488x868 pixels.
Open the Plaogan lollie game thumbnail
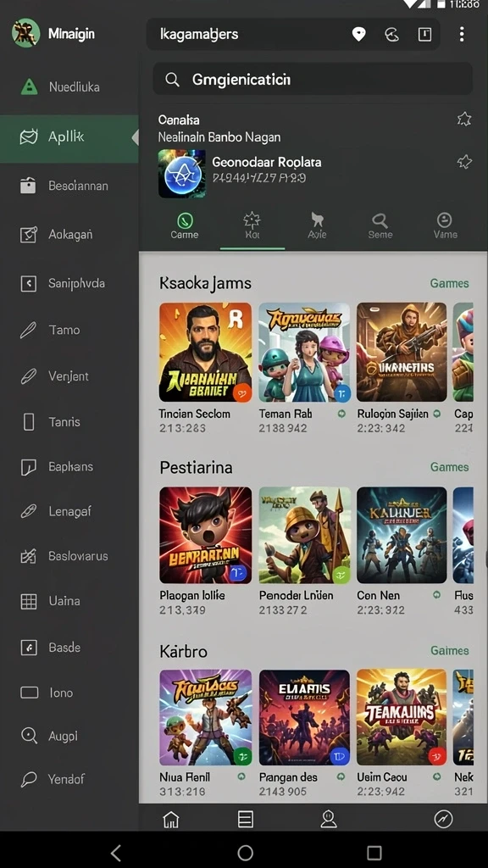[205, 535]
